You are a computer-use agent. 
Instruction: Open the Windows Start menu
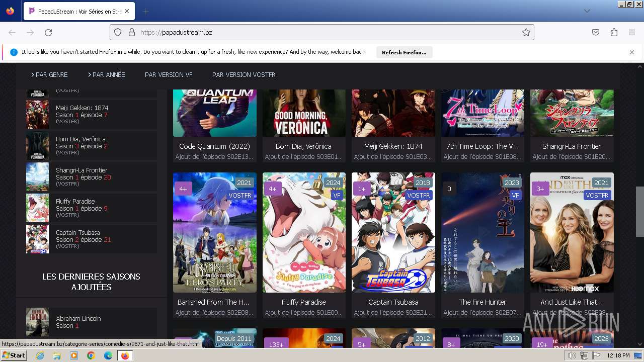click(14, 355)
